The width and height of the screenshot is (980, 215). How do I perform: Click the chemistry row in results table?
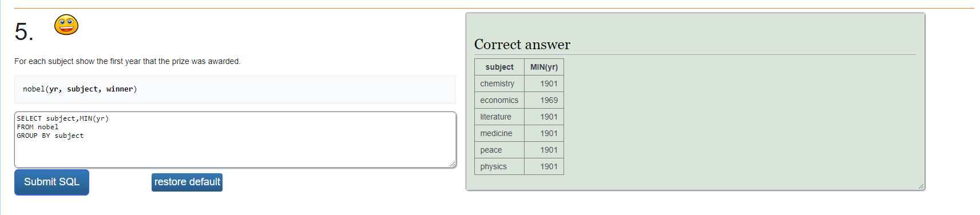point(519,83)
